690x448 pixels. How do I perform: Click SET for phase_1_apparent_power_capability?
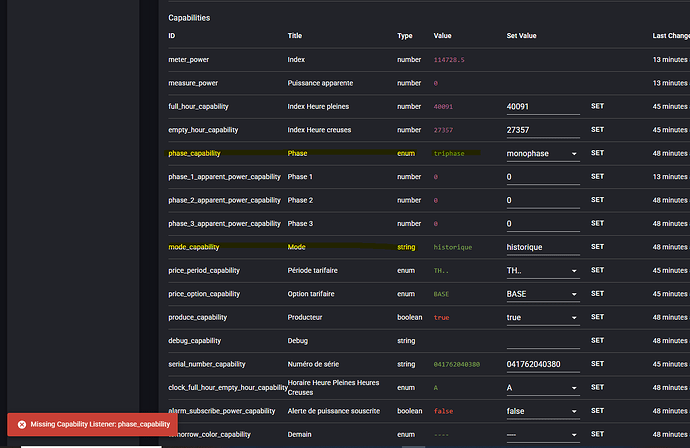coord(597,176)
